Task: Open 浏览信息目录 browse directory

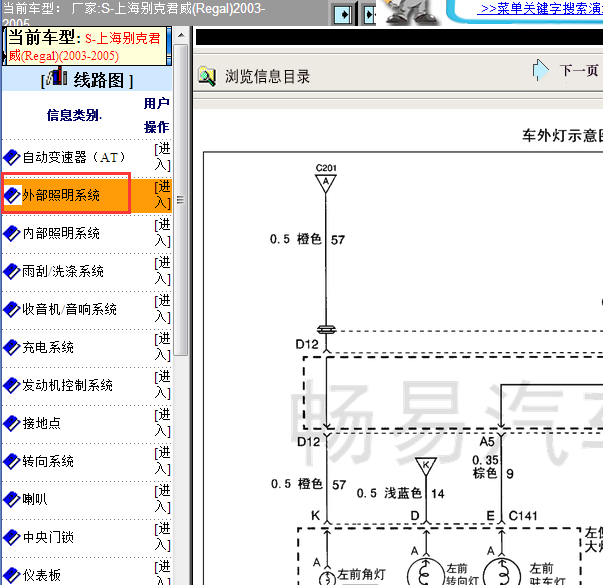Action: (267, 77)
